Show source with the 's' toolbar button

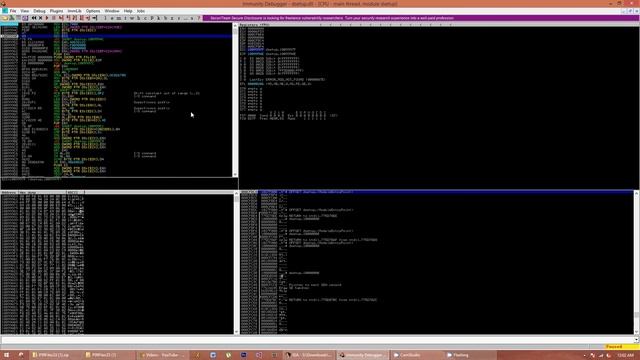[192, 18]
